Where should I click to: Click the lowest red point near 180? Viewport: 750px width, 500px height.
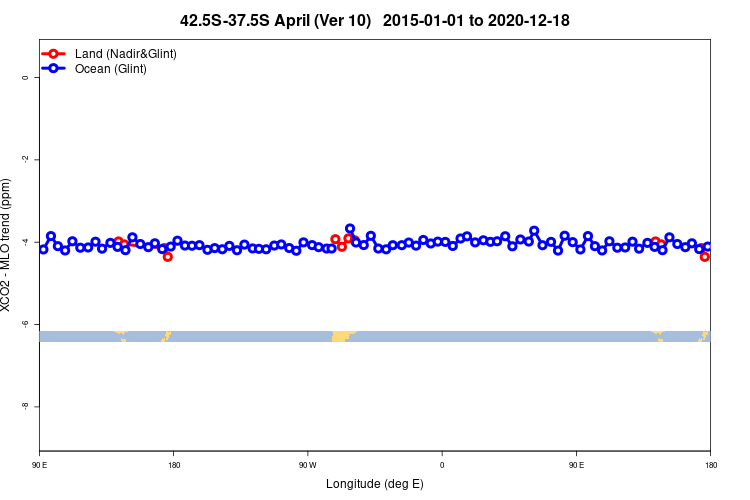tap(167, 257)
